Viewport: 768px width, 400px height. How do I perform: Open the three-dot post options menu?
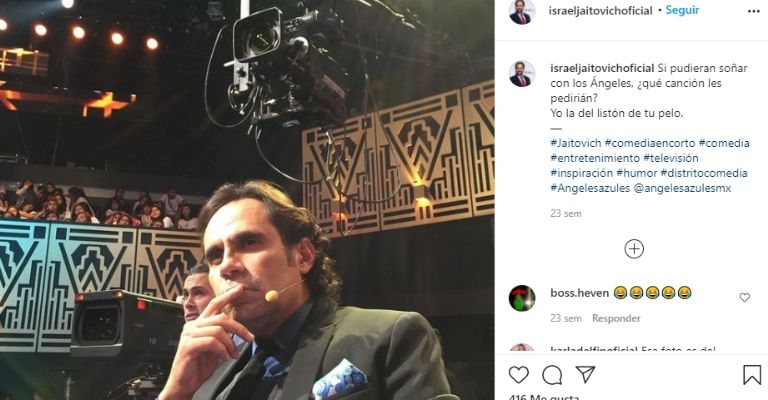pyautogui.click(x=752, y=11)
